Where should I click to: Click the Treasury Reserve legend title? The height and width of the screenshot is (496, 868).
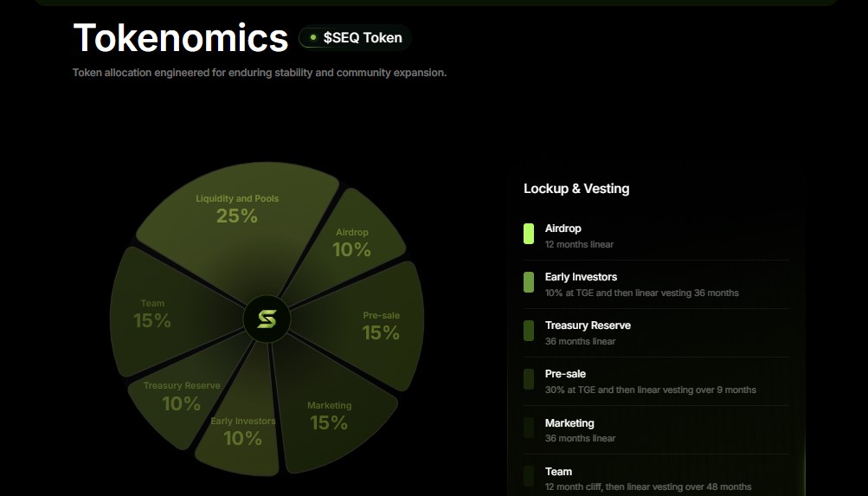[x=588, y=325]
